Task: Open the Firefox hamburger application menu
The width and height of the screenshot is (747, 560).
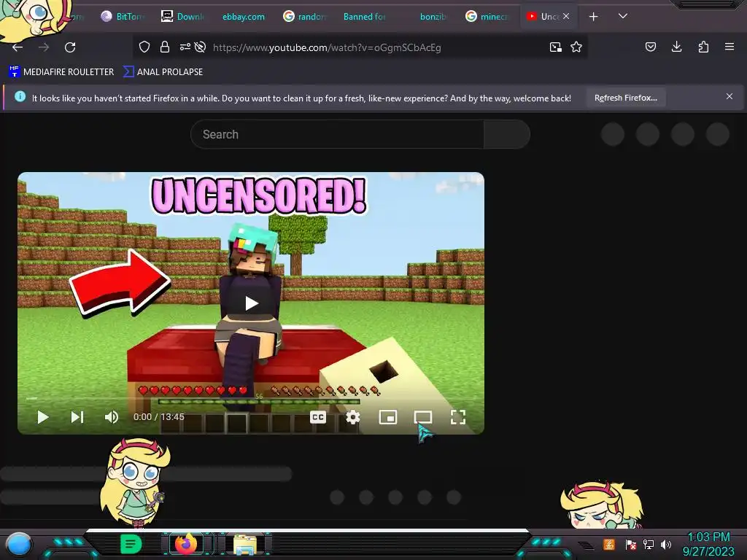Action: tap(729, 47)
